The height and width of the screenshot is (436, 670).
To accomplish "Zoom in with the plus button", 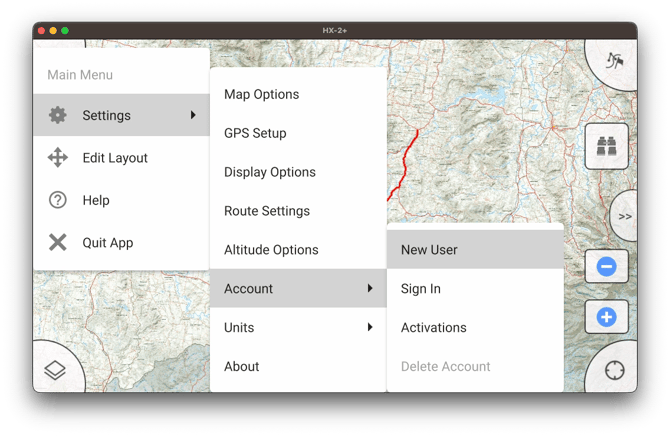I will tap(606, 318).
